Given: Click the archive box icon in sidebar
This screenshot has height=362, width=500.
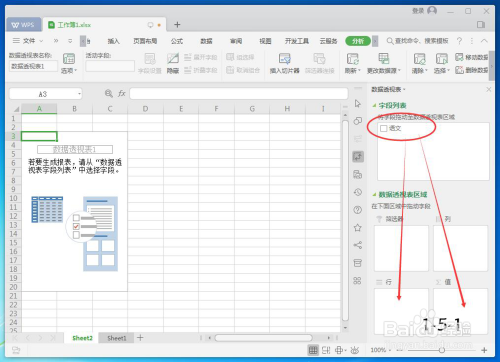Looking at the screenshot, I should click(358, 263).
